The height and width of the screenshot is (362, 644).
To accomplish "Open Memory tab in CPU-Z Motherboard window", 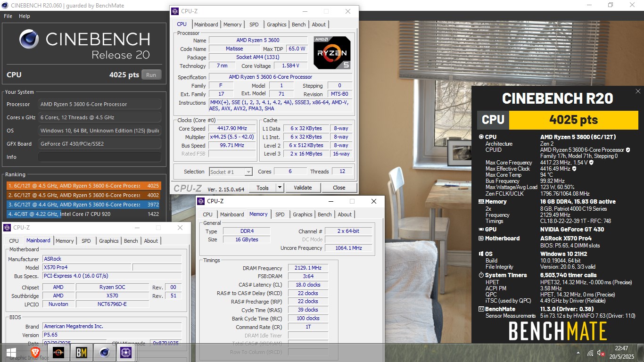I will pos(65,241).
